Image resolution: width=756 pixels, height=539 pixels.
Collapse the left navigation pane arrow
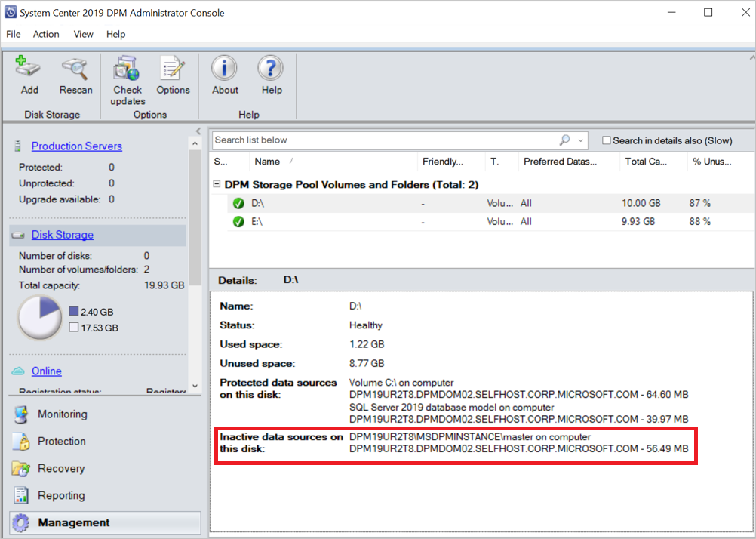pos(198,131)
